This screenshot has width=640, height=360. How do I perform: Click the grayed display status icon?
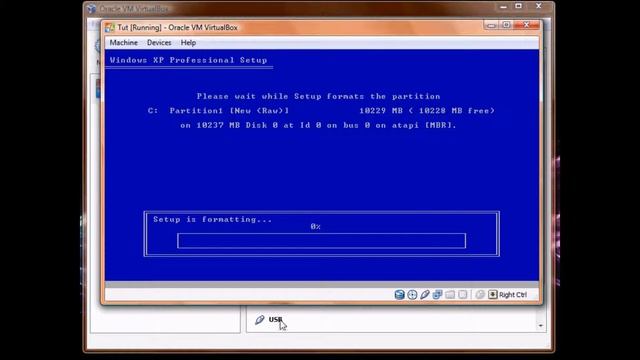click(462, 295)
